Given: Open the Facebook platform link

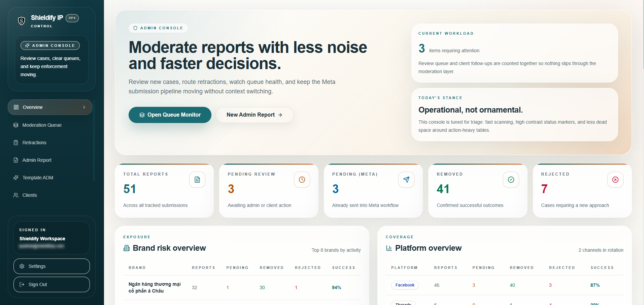Looking at the screenshot, I should [x=405, y=285].
